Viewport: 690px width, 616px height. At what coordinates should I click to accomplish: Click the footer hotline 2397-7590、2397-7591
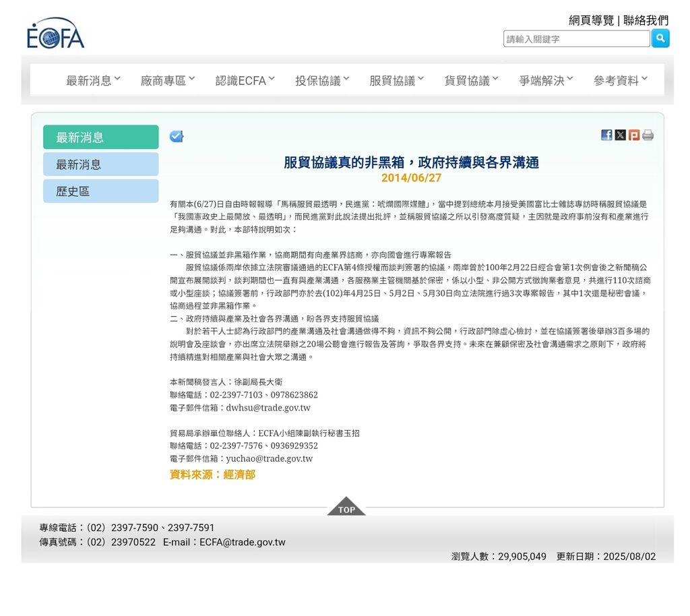click(162, 528)
